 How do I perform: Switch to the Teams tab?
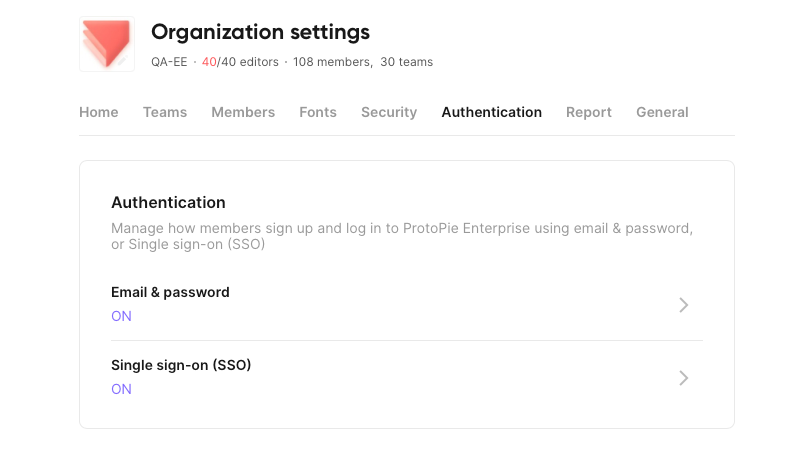165,112
